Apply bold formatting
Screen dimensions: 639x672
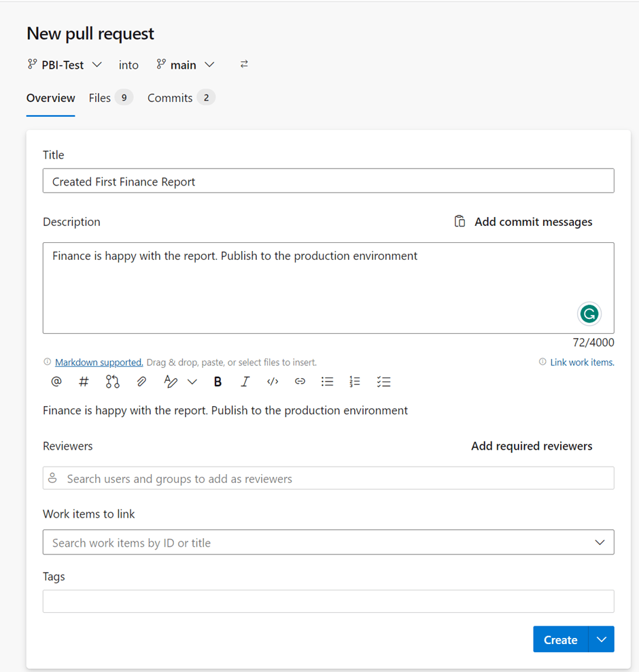pyautogui.click(x=218, y=382)
